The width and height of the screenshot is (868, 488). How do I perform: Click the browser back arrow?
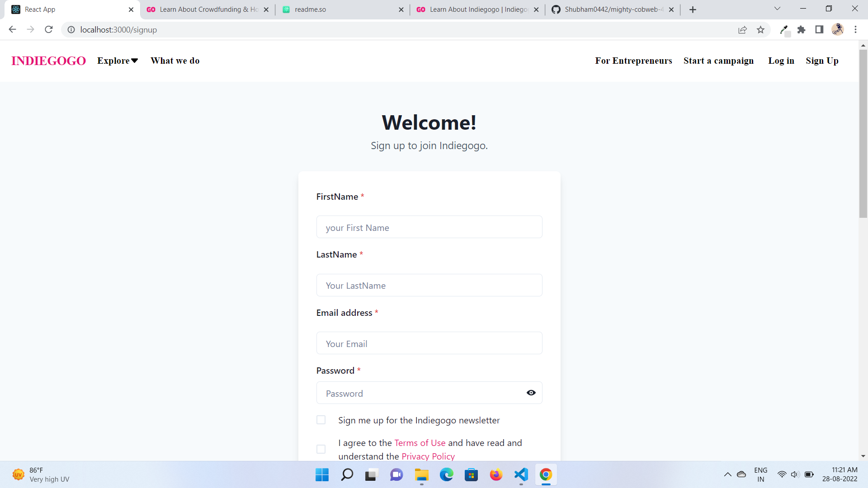coord(12,29)
